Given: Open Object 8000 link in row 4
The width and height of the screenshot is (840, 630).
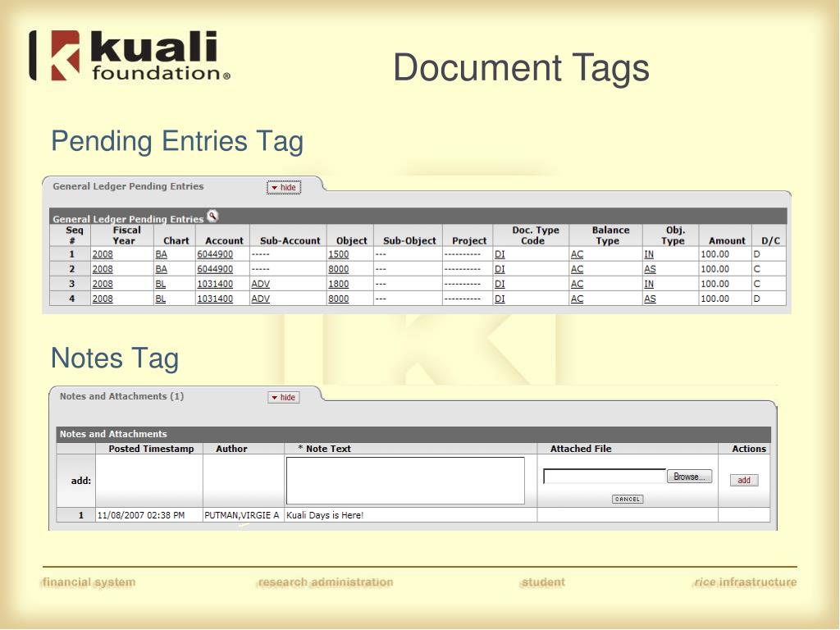Looking at the screenshot, I should click(x=339, y=299).
